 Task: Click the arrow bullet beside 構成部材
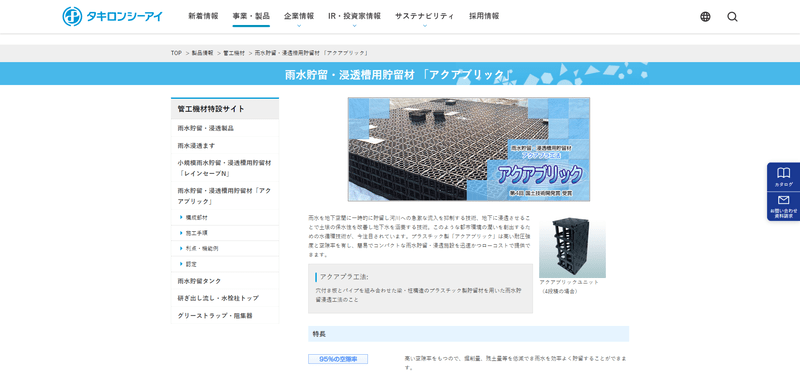tap(181, 217)
